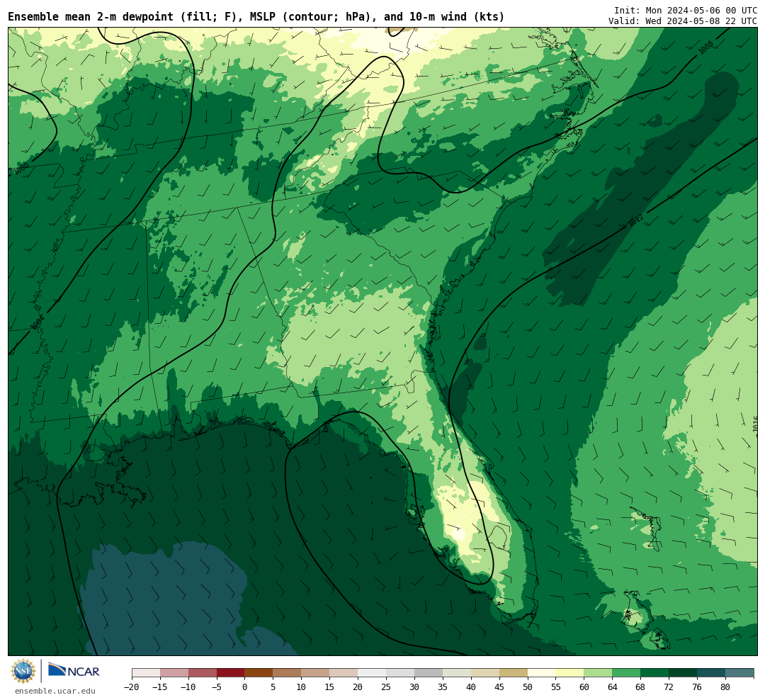Click the colorbar tick label 0
This screenshot has width=765, height=700.
coord(245,687)
